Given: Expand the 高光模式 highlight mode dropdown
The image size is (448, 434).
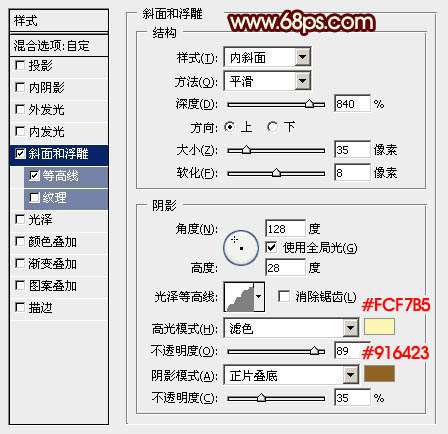Looking at the screenshot, I should (291, 328).
